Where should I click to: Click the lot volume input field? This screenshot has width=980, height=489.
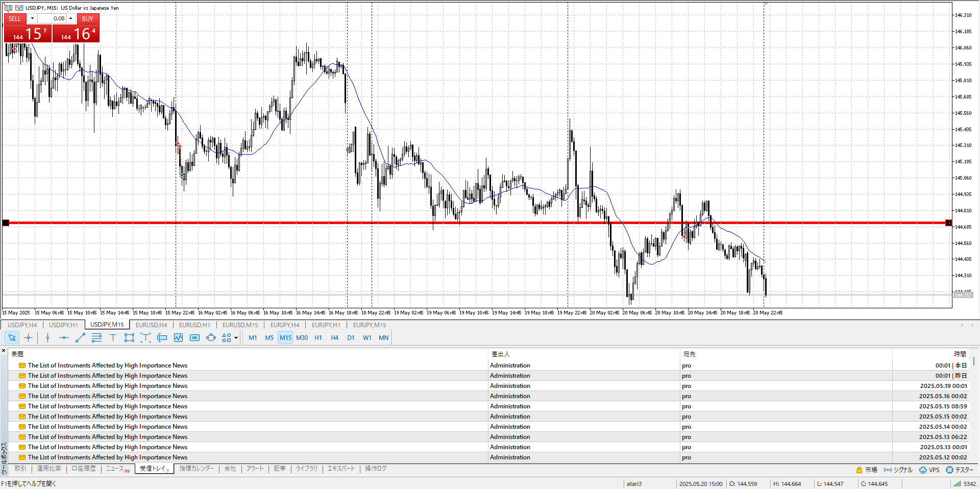(x=53, y=18)
